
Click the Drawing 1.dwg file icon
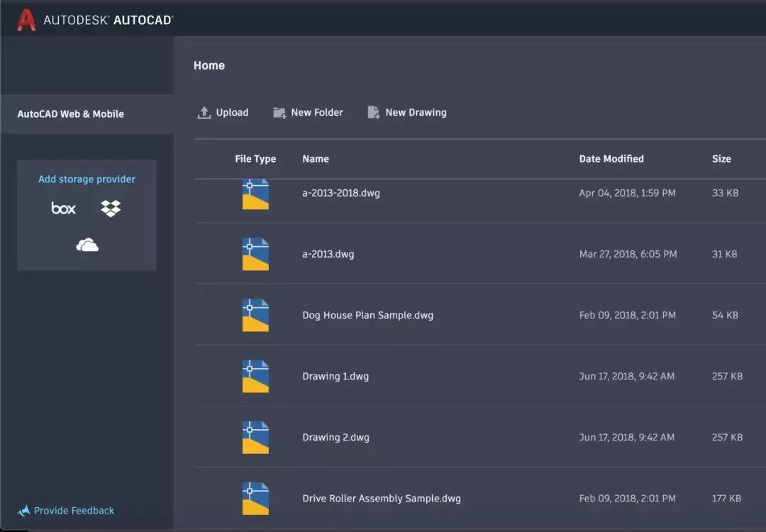(255, 376)
